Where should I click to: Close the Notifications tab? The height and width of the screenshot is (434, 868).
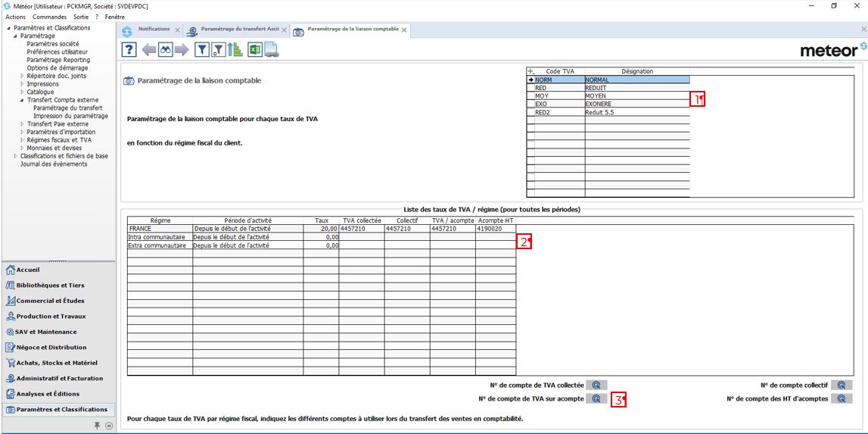point(177,30)
